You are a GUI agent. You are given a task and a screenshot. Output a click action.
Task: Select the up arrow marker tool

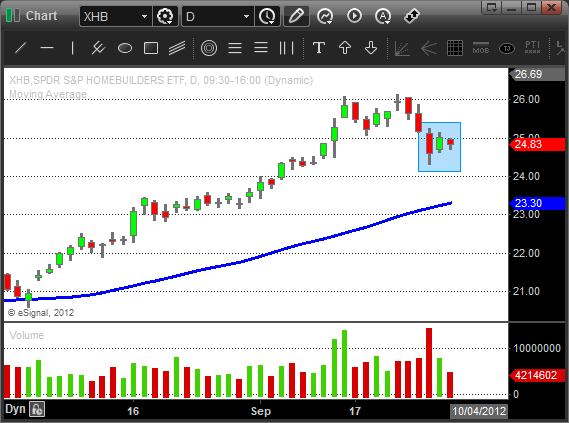click(345, 48)
